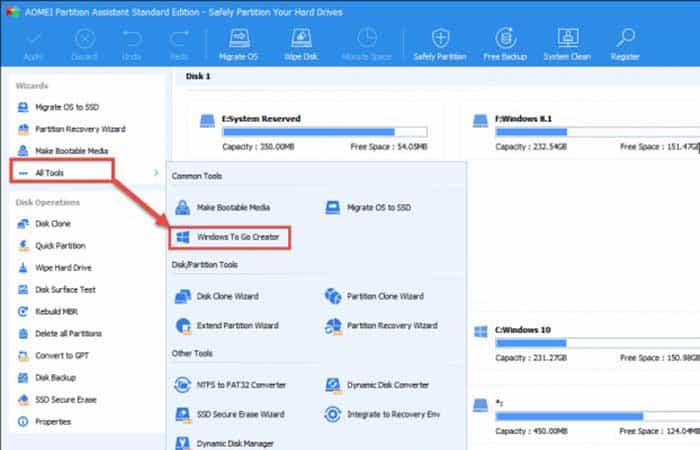Expand the All Tools chevron arrow
The height and width of the screenshot is (450, 700).
[x=156, y=172]
